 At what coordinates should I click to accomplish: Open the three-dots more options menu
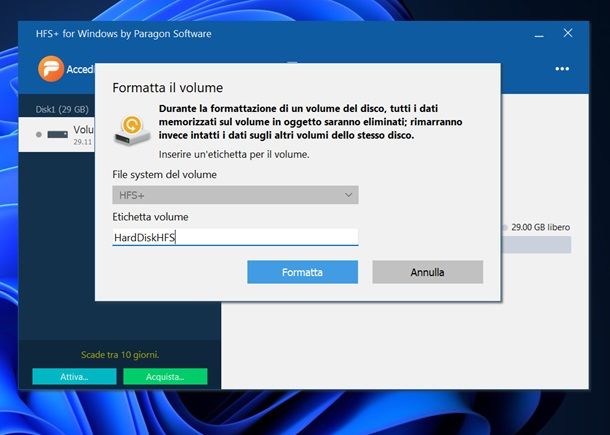(562, 69)
